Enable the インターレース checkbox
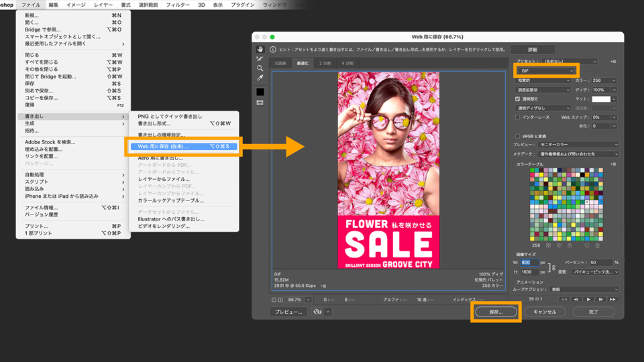The image size is (644, 362). point(517,117)
